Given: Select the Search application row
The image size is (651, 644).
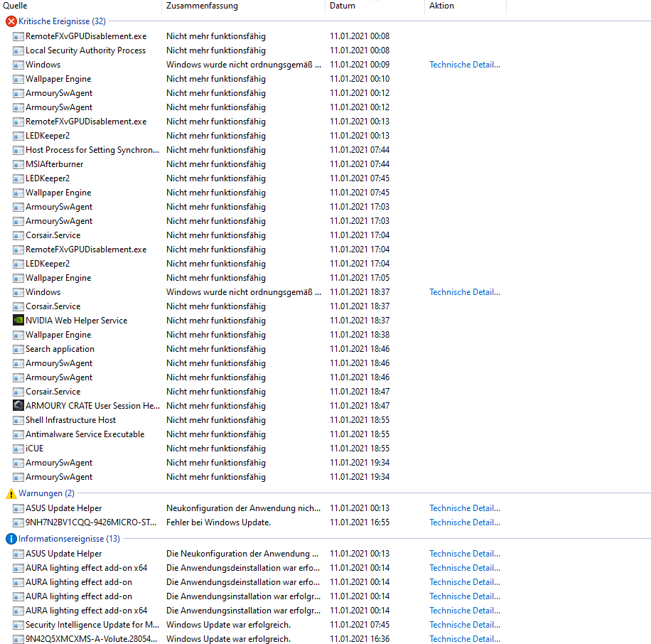Looking at the screenshot, I should pyautogui.click(x=259, y=349).
